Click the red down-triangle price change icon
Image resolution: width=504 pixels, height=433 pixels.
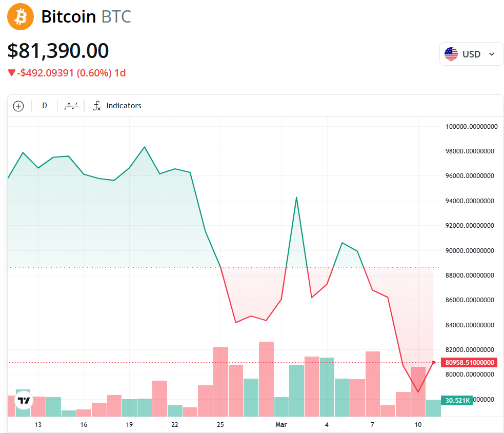[x=11, y=73]
